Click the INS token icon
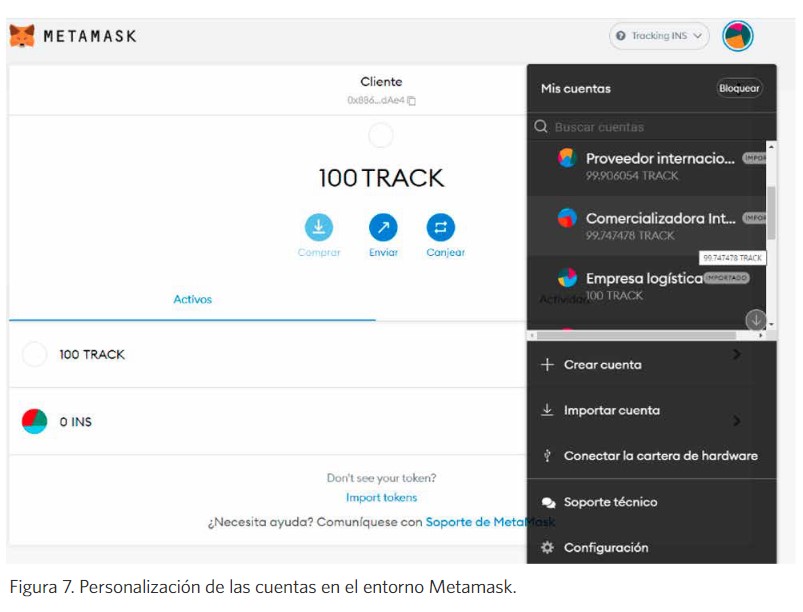The image size is (803, 612). [34, 421]
